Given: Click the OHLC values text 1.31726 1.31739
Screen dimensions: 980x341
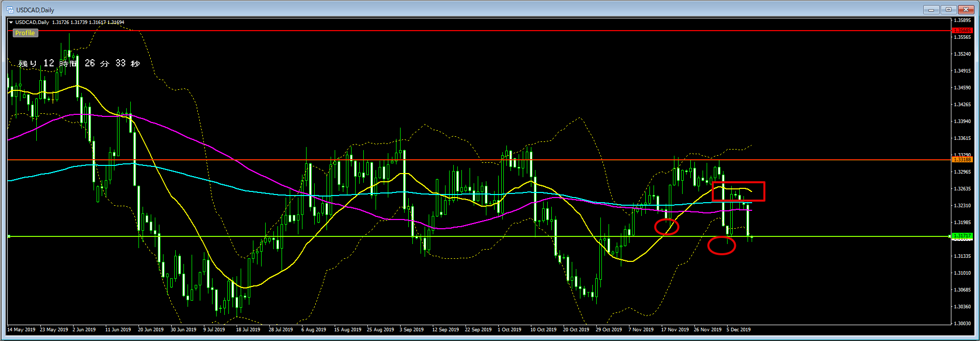Looking at the screenshot, I should [69, 22].
